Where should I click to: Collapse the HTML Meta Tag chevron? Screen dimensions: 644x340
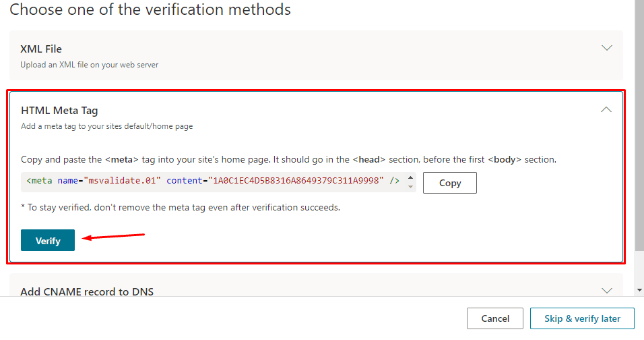click(606, 109)
